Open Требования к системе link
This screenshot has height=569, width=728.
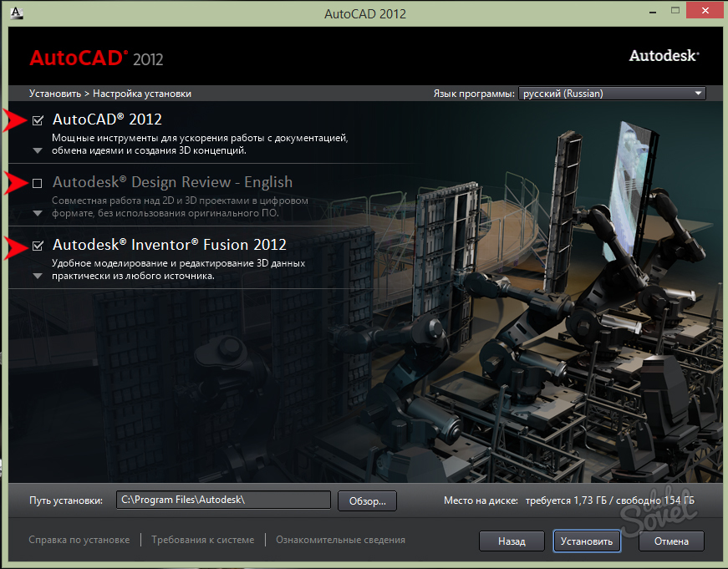203,540
